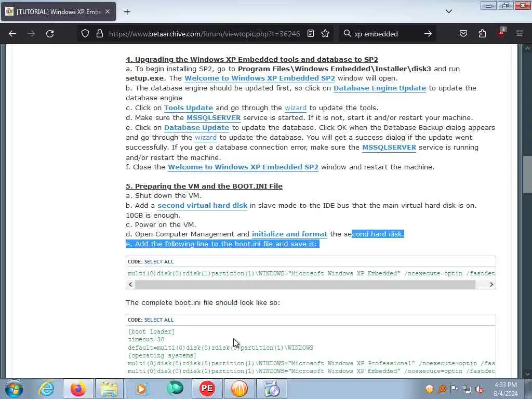532x399 pixels.
Task: Open Windows Explorer from the taskbar
Action: click(109, 389)
